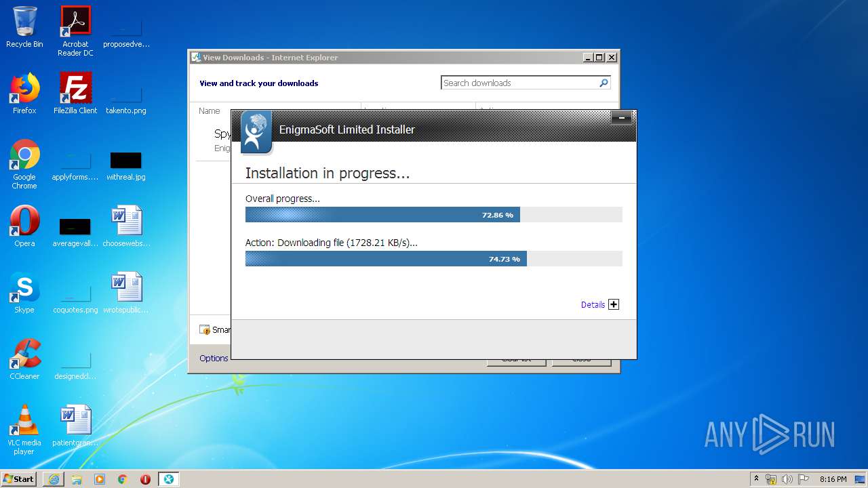
Task: Open VLC media player shortcut
Action: coord(24,430)
